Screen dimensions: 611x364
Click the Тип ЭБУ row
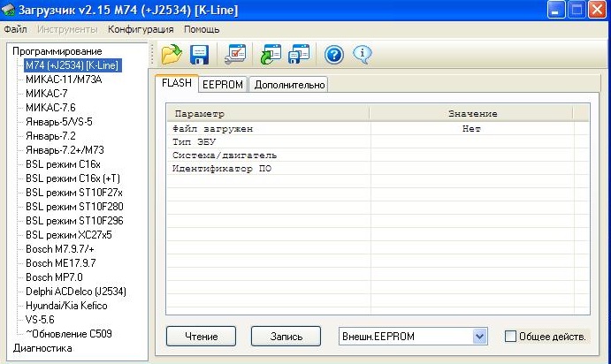(378, 142)
